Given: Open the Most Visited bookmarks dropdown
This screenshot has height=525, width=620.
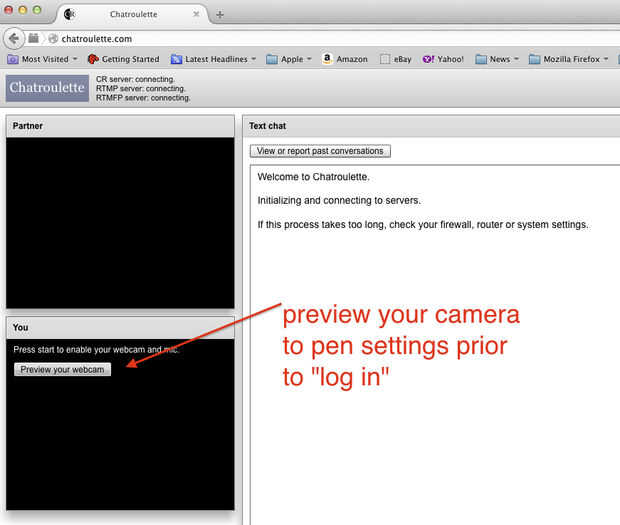Looking at the screenshot, I should point(43,59).
